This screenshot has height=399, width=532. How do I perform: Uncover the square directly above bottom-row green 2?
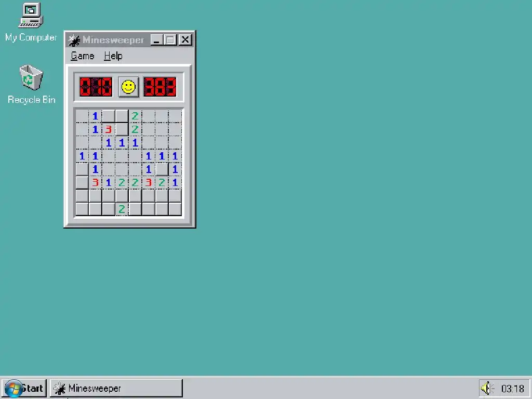pos(122,196)
